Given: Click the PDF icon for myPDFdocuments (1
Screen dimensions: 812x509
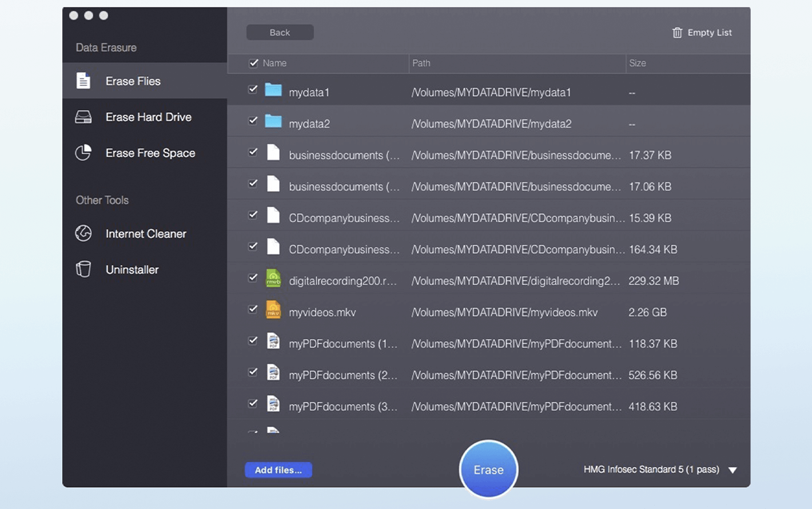Looking at the screenshot, I should [x=273, y=341].
